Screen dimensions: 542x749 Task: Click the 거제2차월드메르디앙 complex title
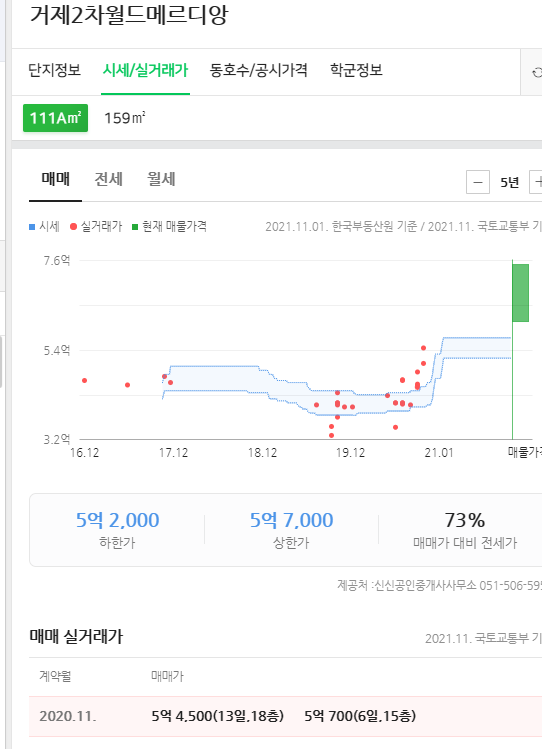129,14
